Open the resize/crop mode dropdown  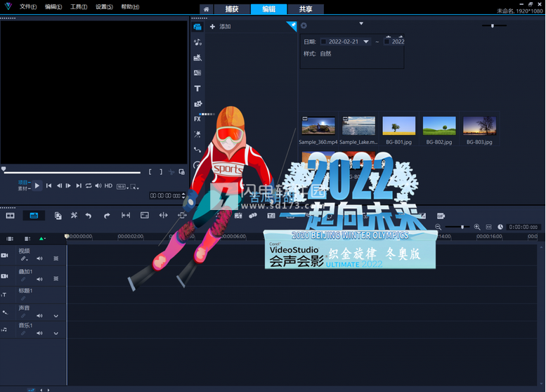click(x=134, y=187)
